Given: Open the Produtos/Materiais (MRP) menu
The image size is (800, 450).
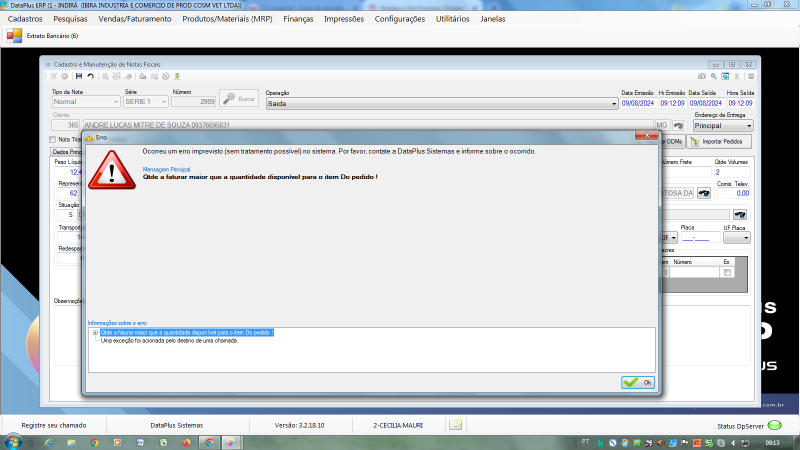Looking at the screenshot, I should pyautogui.click(x=227, y=19).
